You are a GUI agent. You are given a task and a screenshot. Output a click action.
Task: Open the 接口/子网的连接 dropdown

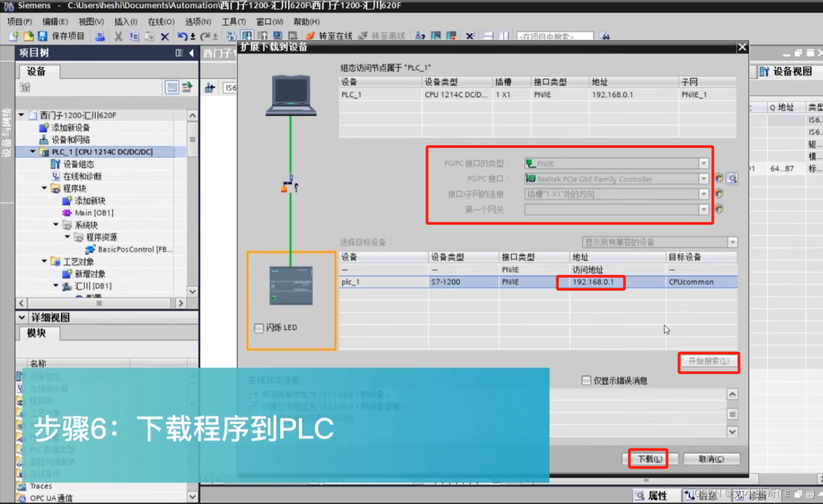704,194
